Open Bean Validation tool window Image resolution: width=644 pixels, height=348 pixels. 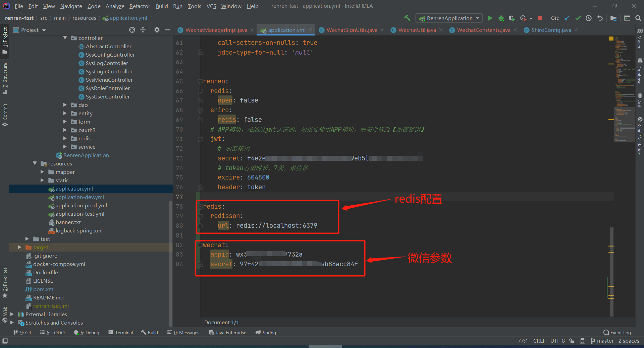coord(640,136)
